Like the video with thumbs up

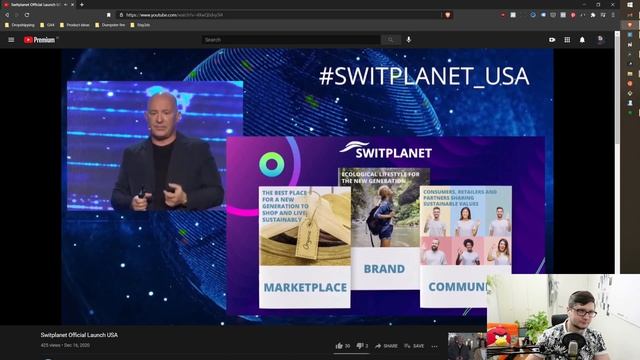tap(343, 346)
